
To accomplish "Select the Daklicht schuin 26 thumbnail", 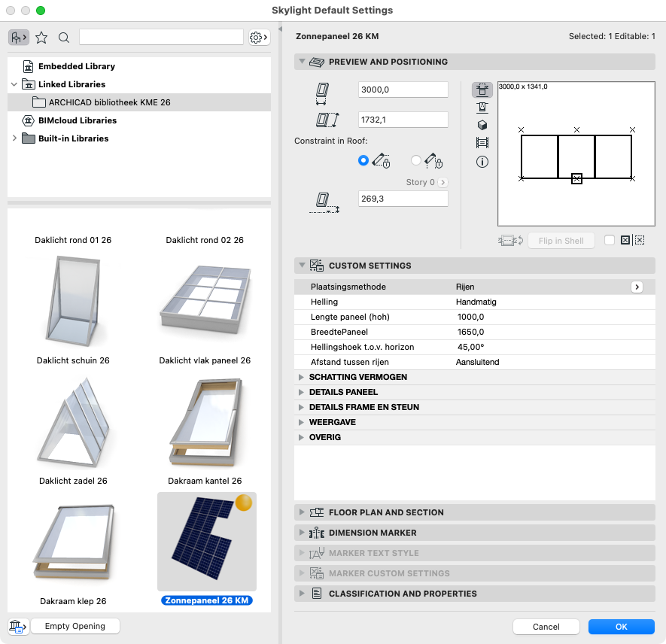I will click(73, 302).
